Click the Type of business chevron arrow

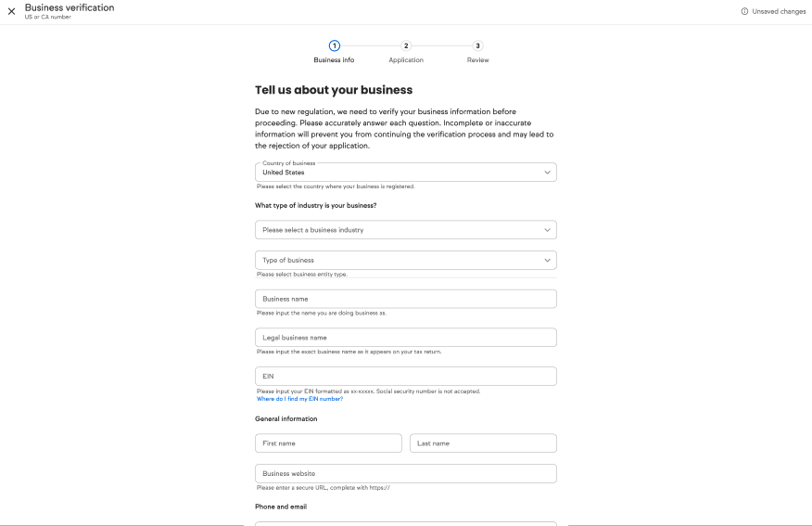(x=547, y=260)
